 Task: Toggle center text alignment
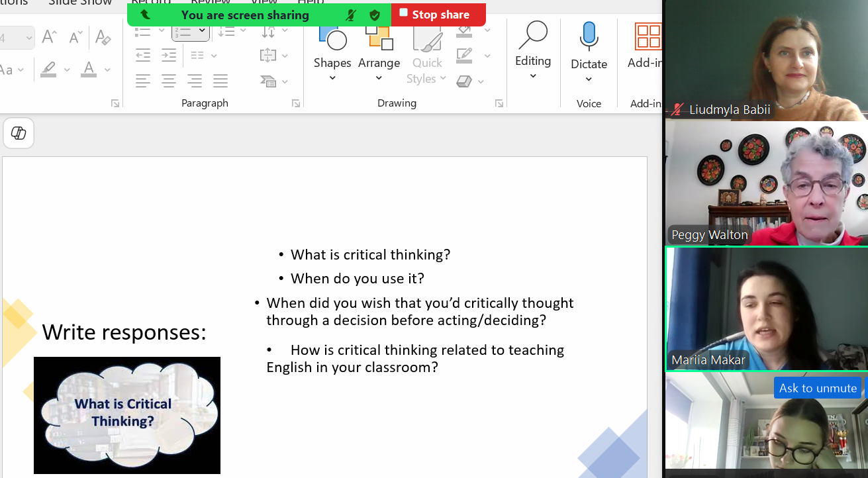169,81
